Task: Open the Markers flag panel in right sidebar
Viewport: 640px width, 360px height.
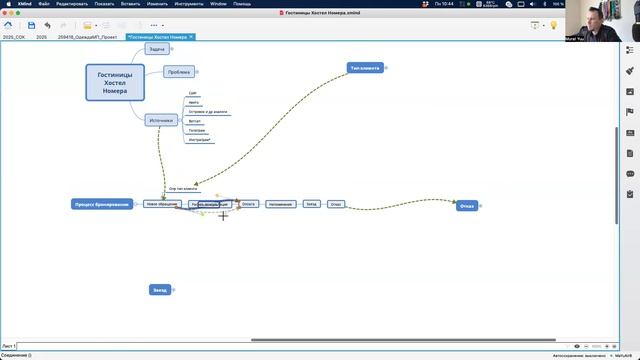Action: [x=630, y=112]
